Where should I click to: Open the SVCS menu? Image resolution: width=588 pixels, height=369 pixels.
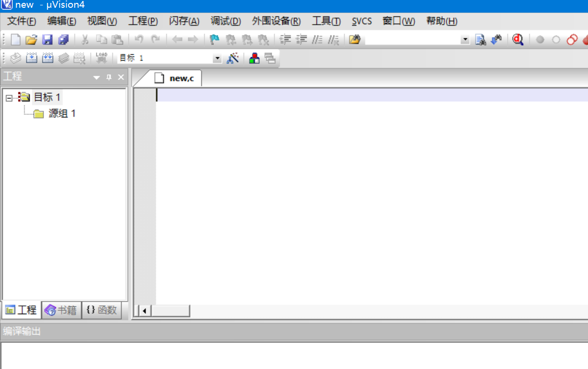[x=362, y=21]
